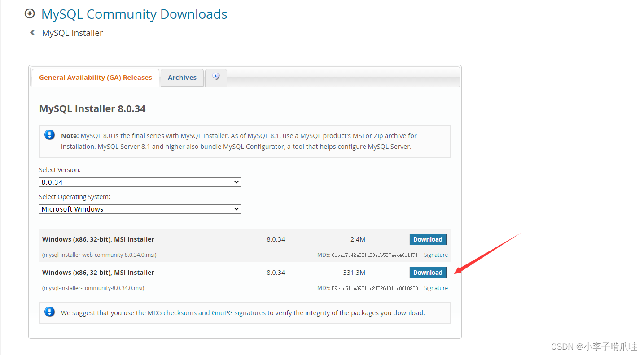Click the blue info icon beside Note
Screen dimensions: 644x355
point(50,135)
